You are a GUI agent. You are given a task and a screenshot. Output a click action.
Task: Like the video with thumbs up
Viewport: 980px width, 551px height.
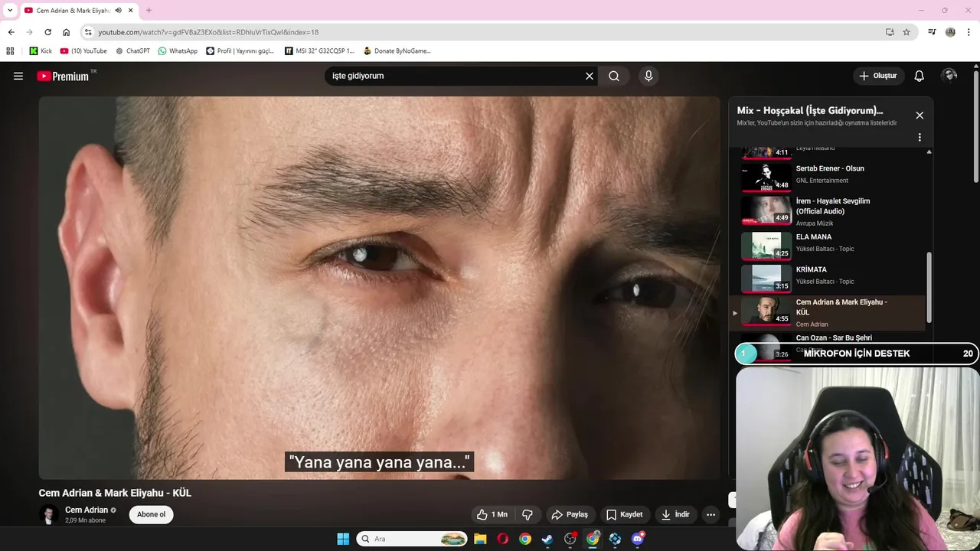click(x=492, y=514)
